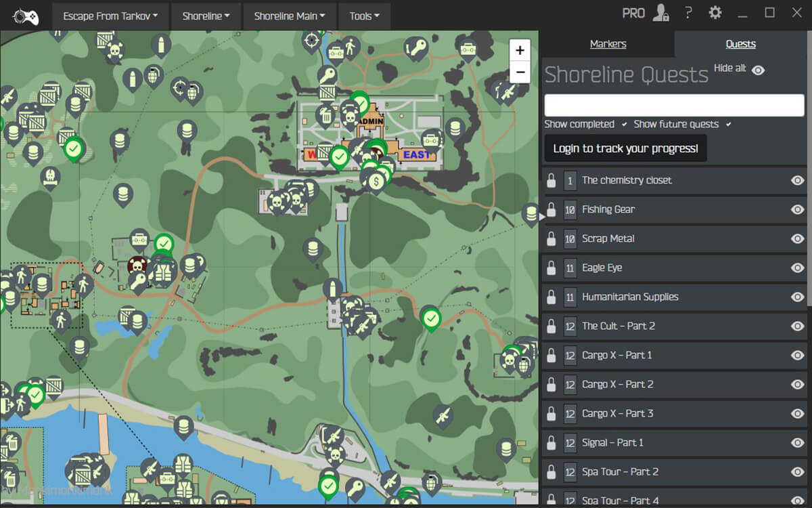Open settings with the gear icon

coord(715,13)
